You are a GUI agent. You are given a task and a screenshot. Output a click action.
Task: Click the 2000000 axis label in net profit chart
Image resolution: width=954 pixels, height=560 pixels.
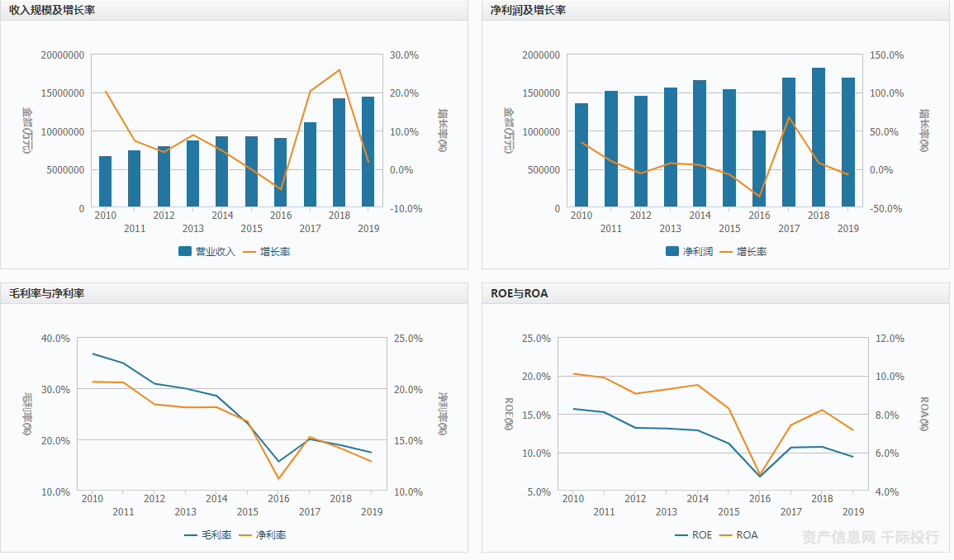[x=541, y=55]
